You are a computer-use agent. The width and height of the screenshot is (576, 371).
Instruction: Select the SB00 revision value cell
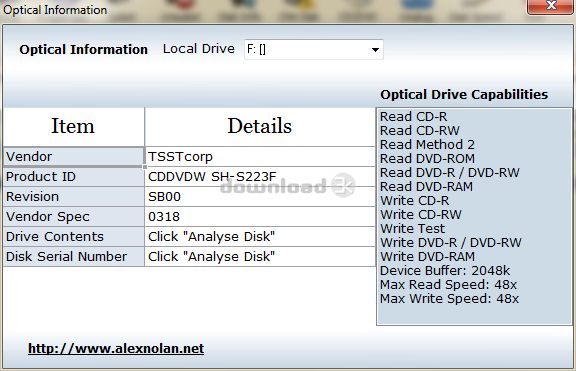[260, 197]
